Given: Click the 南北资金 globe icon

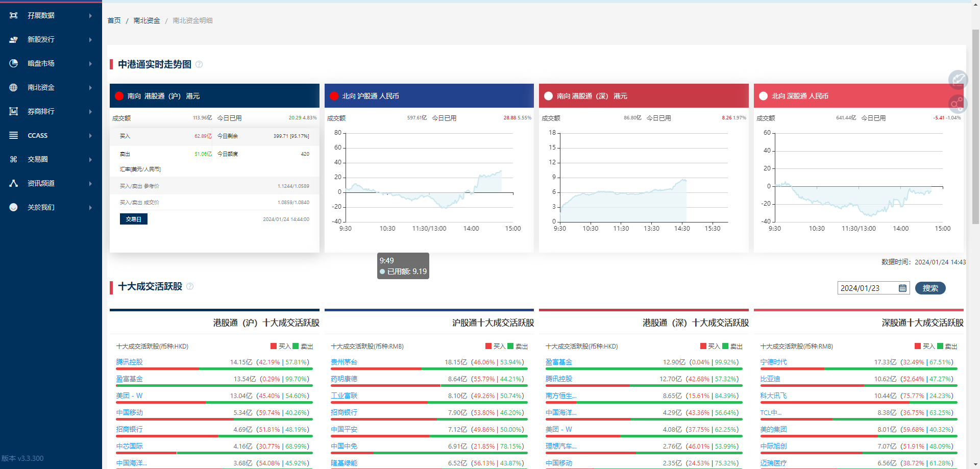Looking at the screenshot, I should coord(14,87).
